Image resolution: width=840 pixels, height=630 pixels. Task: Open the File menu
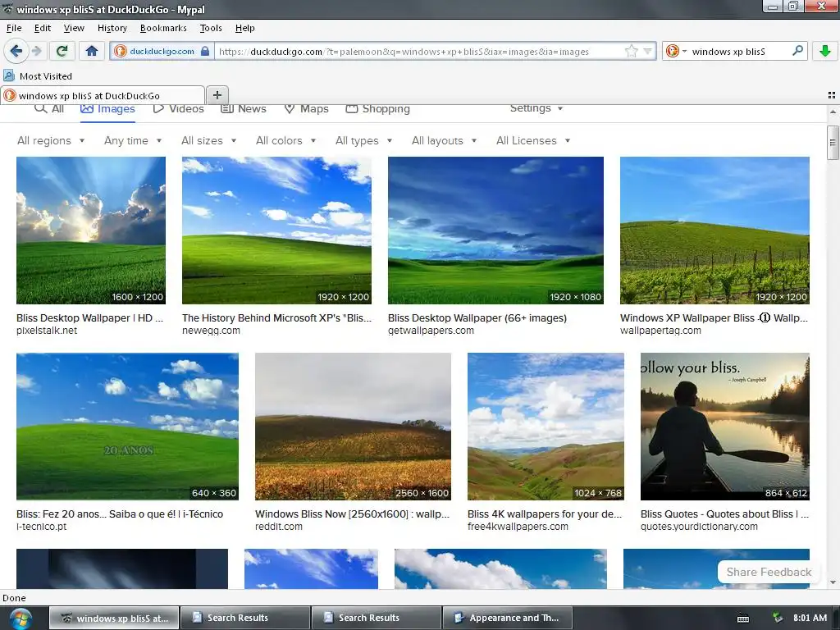point(14,28)
